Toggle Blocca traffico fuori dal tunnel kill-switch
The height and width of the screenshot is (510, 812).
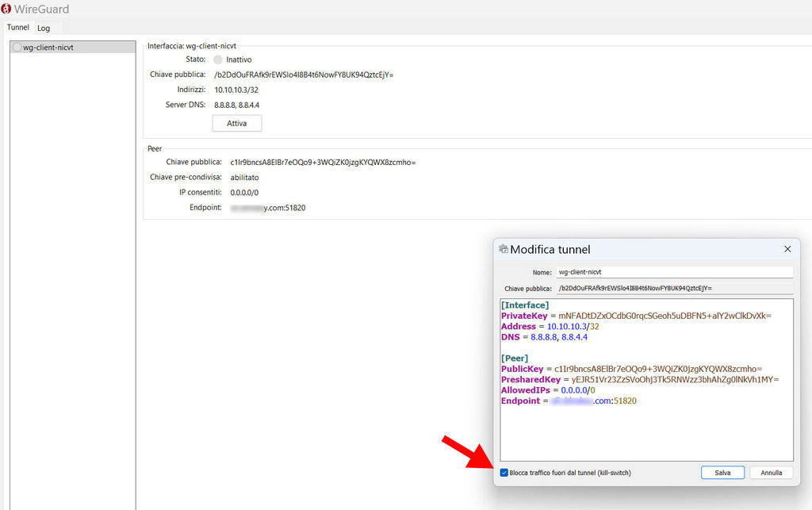504,473
